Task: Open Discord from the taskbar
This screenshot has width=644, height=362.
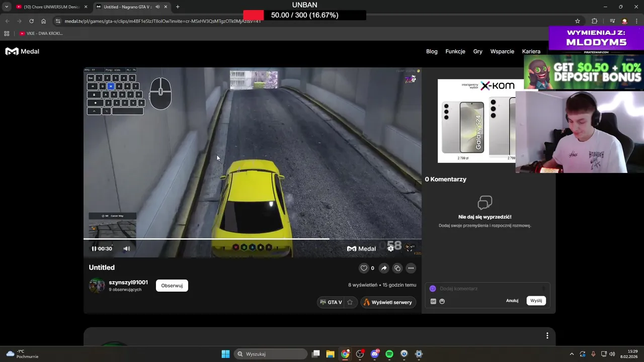Action: click(375, 354)
